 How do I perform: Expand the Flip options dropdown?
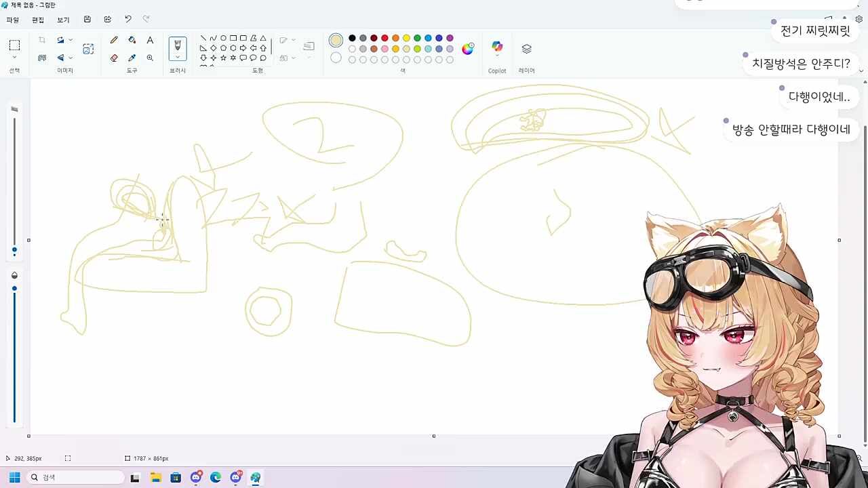point(71,58)
